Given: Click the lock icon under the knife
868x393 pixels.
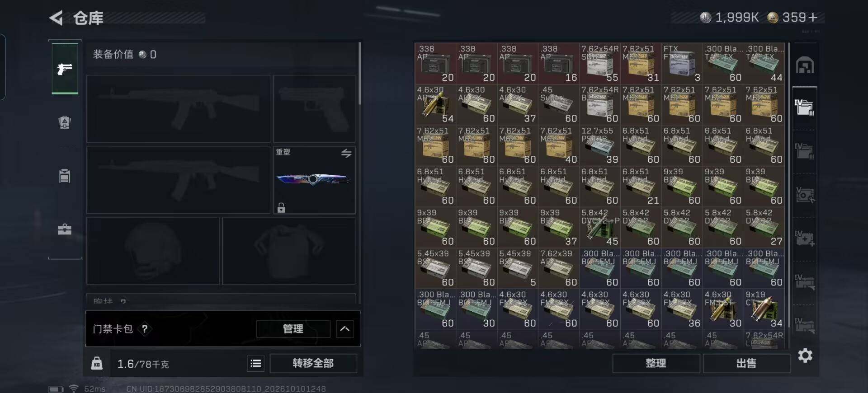Looking at the screenshot, I should tap(281, 208).
